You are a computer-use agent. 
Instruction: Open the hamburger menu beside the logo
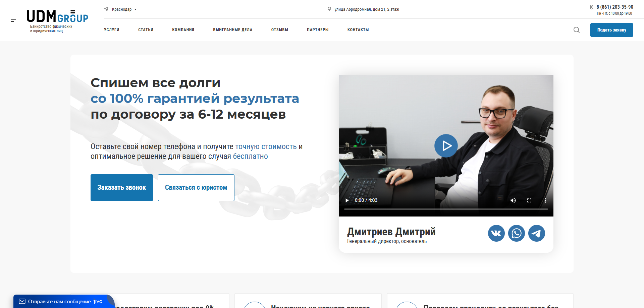pos(13,20)
